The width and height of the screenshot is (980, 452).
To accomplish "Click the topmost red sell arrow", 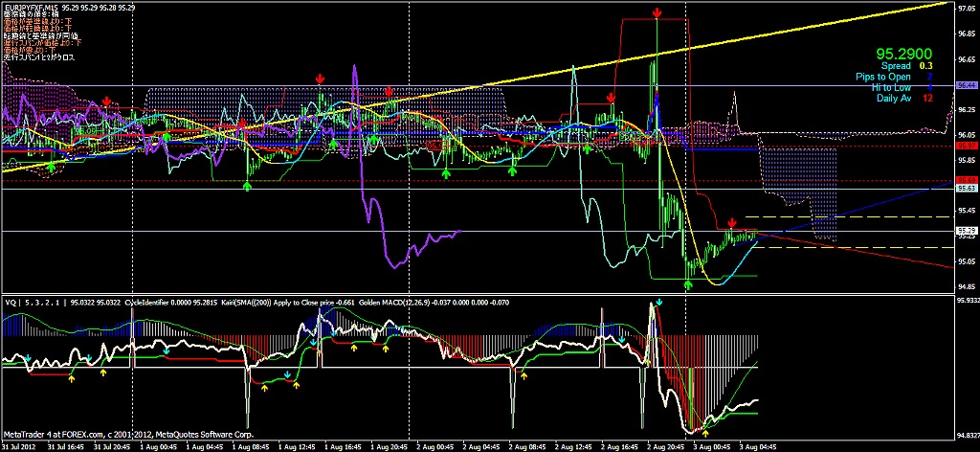I will coord(657,12).
